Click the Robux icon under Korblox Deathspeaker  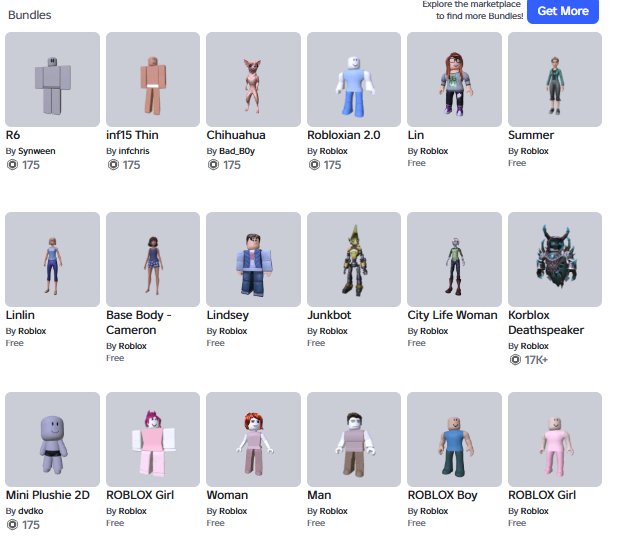(x=516, y=360)
